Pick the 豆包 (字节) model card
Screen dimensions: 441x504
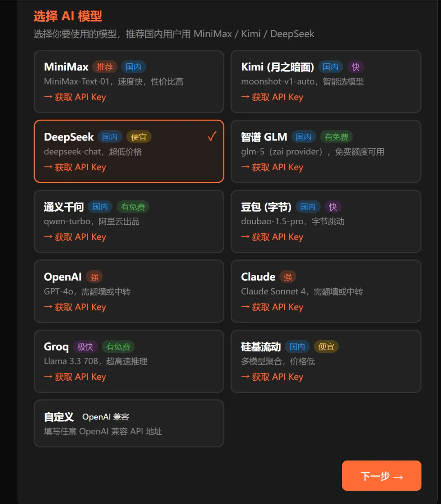tap(326, 221)
